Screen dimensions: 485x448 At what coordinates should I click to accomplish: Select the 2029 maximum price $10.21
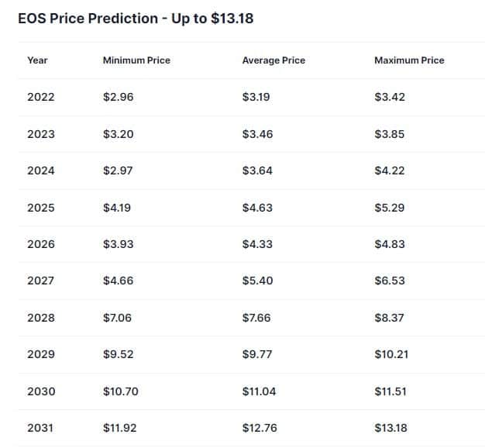click(x=391, y=354)
